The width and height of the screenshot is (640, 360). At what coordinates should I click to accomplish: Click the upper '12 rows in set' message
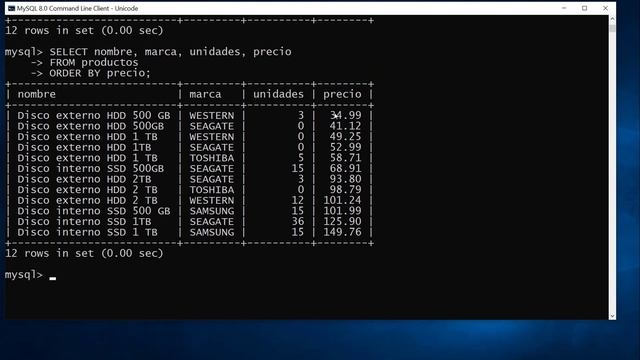84,31
